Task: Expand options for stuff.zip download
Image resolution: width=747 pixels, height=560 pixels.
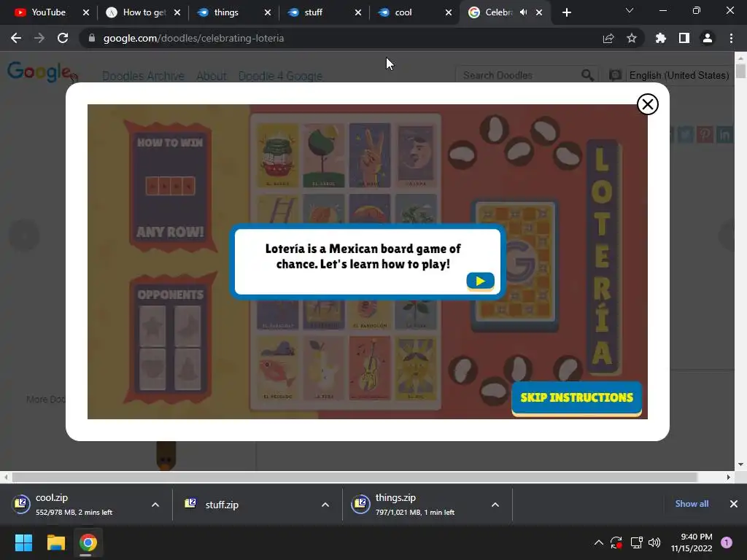Action: coord(325,505)
